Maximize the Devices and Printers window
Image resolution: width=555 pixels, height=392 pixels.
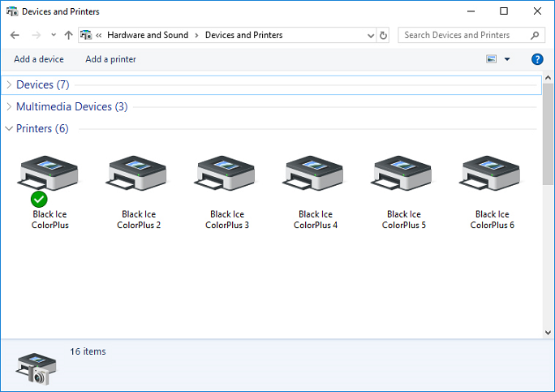pyautogui.click(x=504, y=11)
